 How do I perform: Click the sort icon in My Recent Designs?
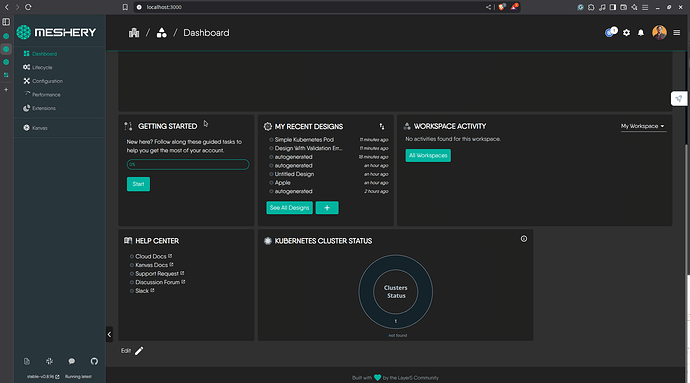click(x=382, y=126)
